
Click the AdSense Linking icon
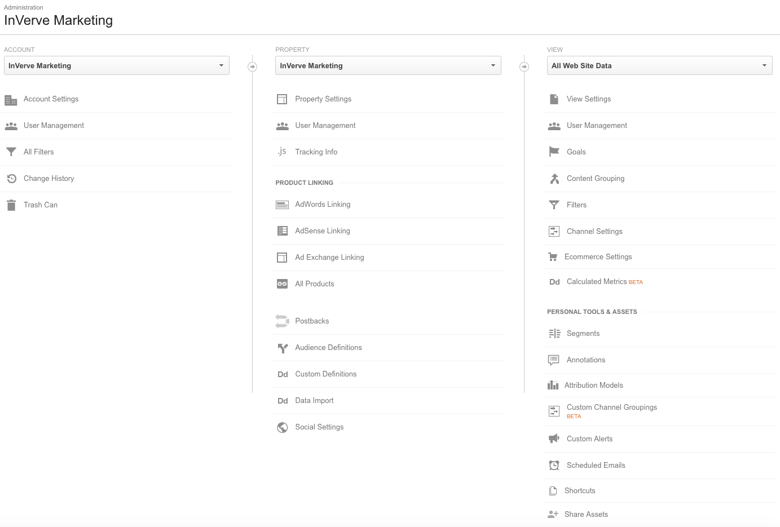pyautogui.click(x=282, y=231)
